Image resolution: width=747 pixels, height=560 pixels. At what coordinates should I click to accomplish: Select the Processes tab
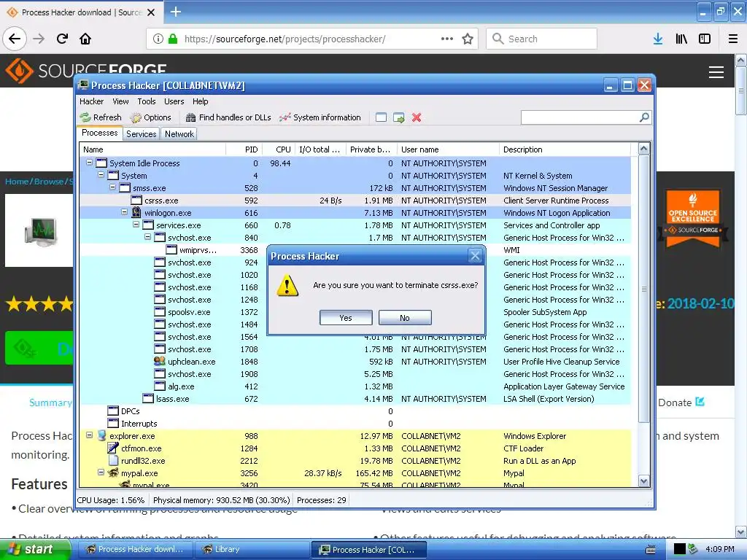pyautogui.click(x=99, y=133)
